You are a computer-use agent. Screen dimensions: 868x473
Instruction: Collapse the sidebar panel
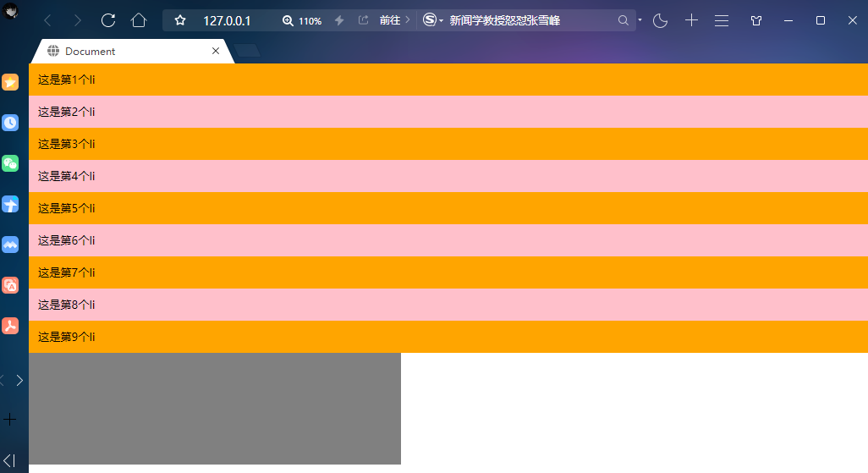pos(9,460)
